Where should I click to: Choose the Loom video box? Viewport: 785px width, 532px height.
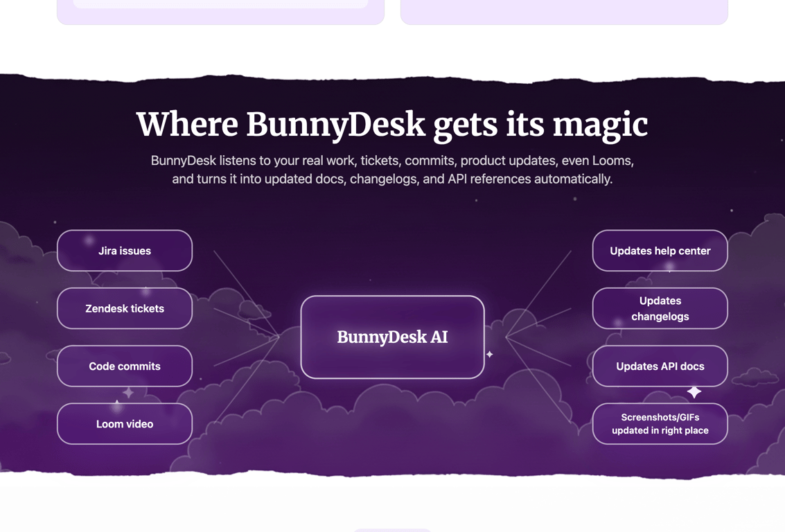click(x=125, y=424)
